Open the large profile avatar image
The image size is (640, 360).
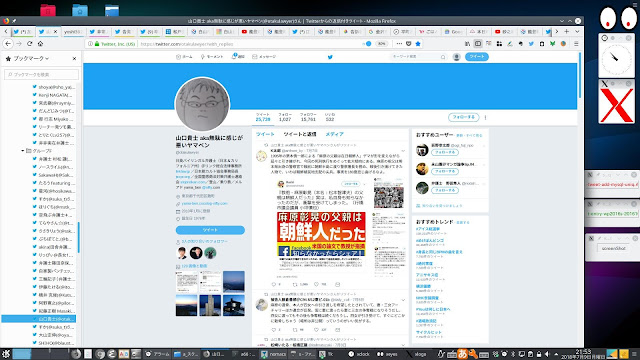click(202, 104)
